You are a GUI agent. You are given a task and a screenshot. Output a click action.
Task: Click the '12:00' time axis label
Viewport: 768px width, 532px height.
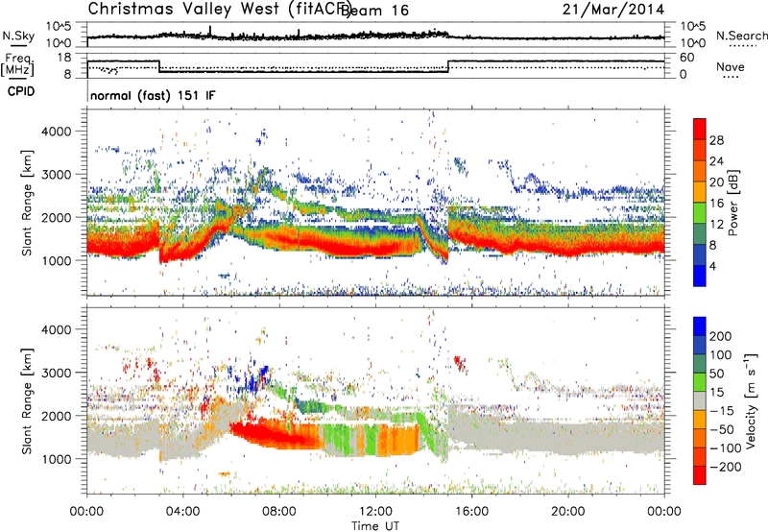point(375,512)
